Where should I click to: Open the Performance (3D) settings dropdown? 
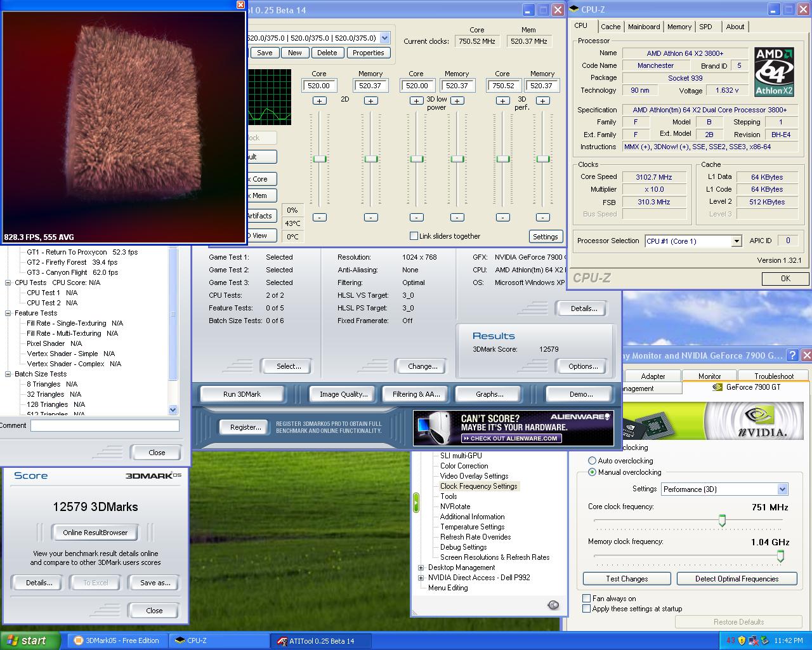point(782,489)
